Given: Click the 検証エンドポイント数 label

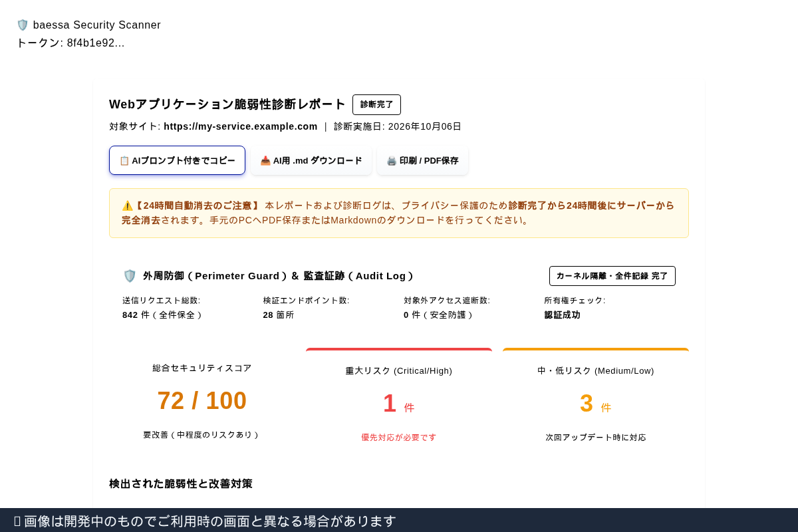Looking at the screenshot, I should coord(307,301).
